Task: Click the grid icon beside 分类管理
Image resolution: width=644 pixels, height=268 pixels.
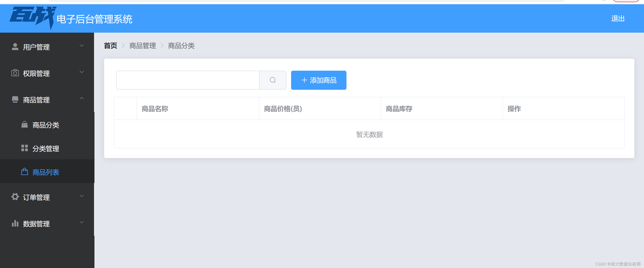Action: (x=24, y=148)
